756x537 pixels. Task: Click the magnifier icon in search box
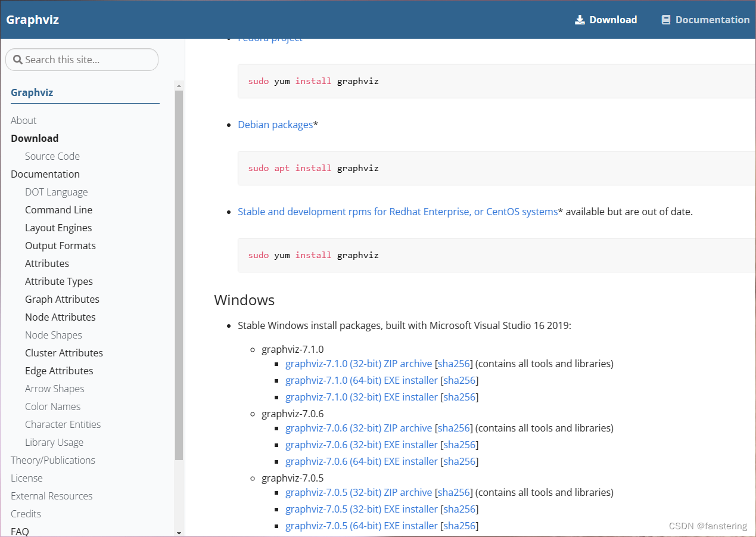pos(18,60)
